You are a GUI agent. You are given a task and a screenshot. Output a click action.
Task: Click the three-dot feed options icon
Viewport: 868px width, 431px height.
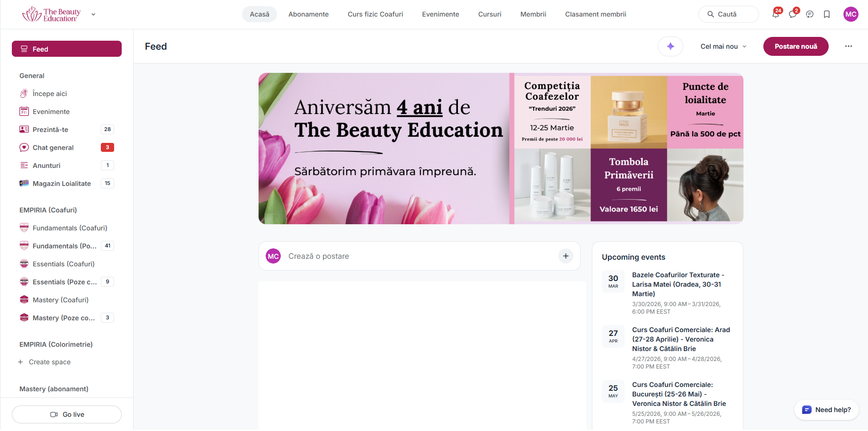[848, 46]
